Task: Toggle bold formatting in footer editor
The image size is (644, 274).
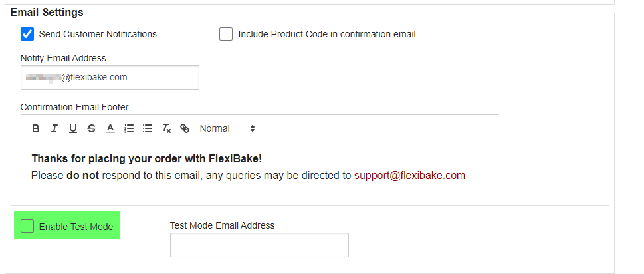Action: tap(36, 128)
